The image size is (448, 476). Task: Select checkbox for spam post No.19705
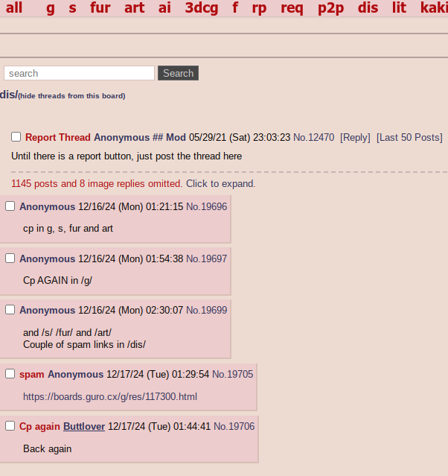10,374
